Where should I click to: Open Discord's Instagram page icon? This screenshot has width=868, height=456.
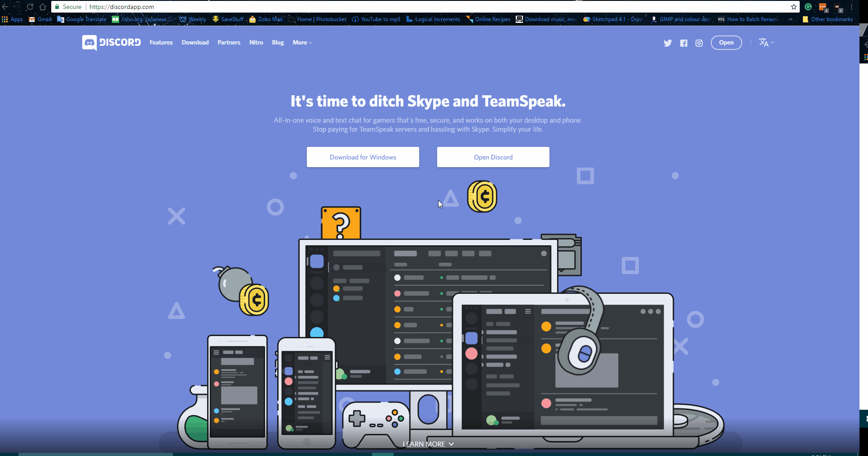pyautogui.click(x=699, y=43)
